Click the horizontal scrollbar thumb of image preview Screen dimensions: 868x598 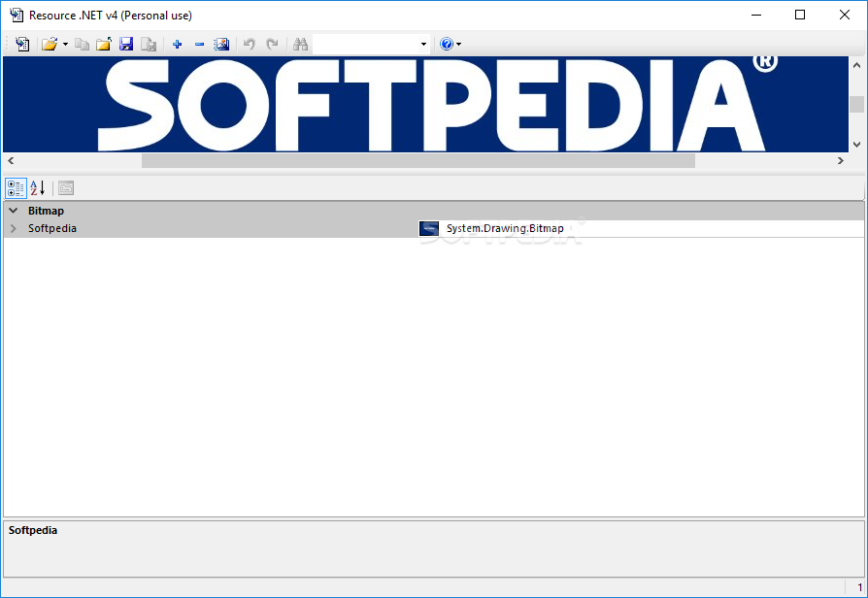click(417, 160)
